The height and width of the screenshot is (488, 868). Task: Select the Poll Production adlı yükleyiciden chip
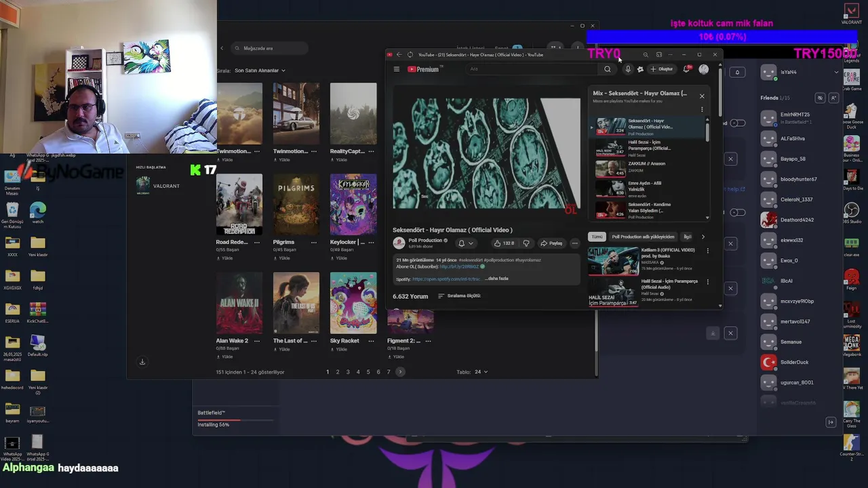click(643, 237)
